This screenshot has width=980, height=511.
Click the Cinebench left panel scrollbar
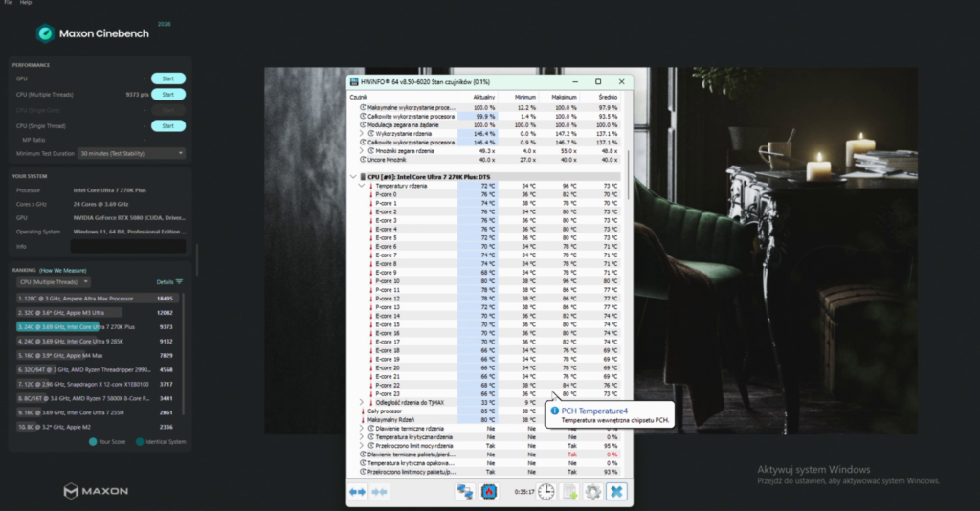pyautogui.click(x=197, y=260)
